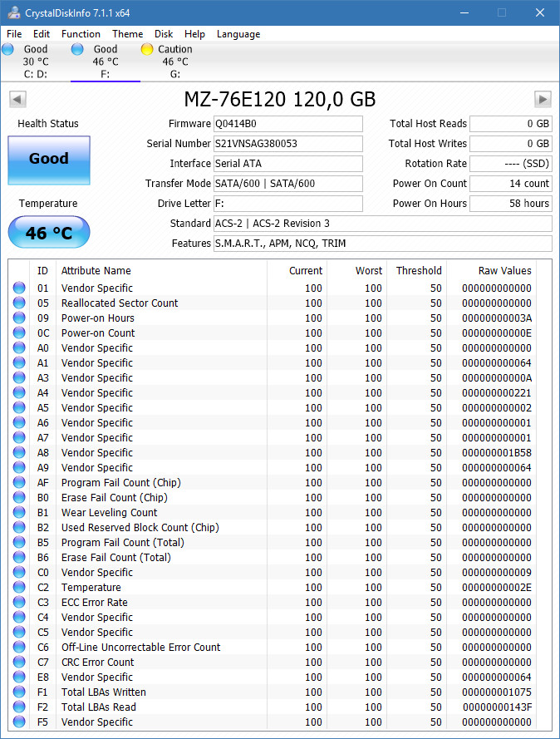Click status orb for ECC Error Rate
This screenshot has width=560, height=739.
tap(19, 602)
